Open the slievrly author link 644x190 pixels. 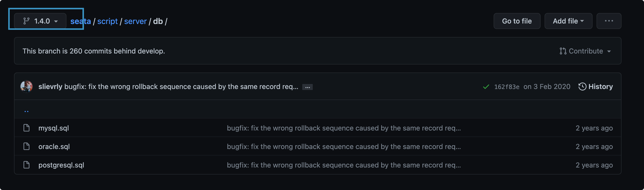tap(50, 86)
